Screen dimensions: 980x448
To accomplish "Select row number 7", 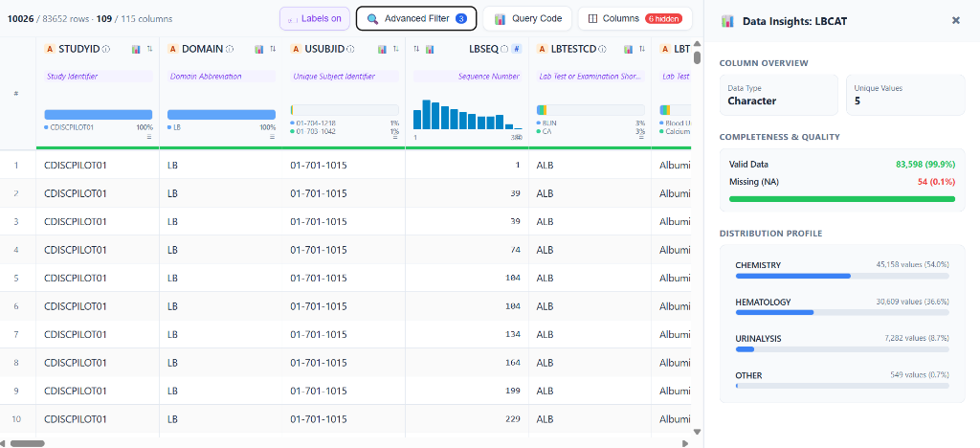I will point(17,334).
